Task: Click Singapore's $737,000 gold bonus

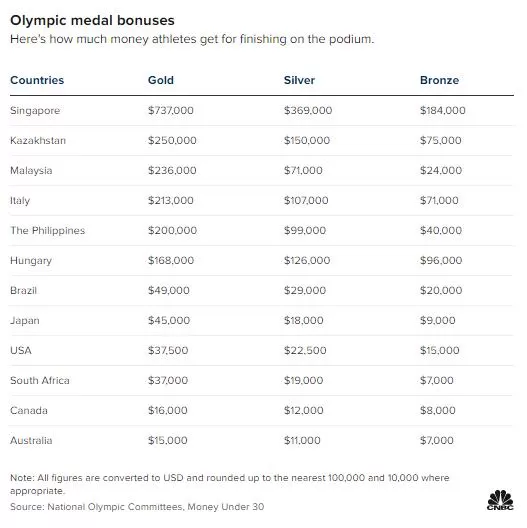Action: (171, 110)
